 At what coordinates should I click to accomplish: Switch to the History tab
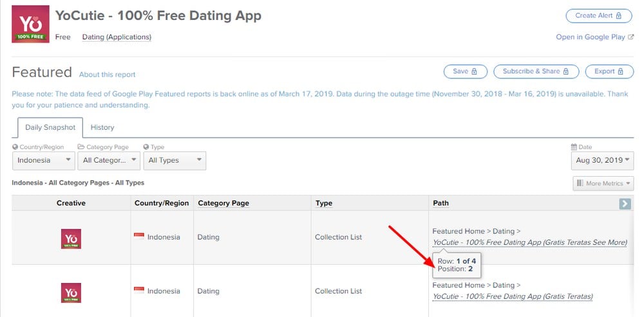(102, 127)
